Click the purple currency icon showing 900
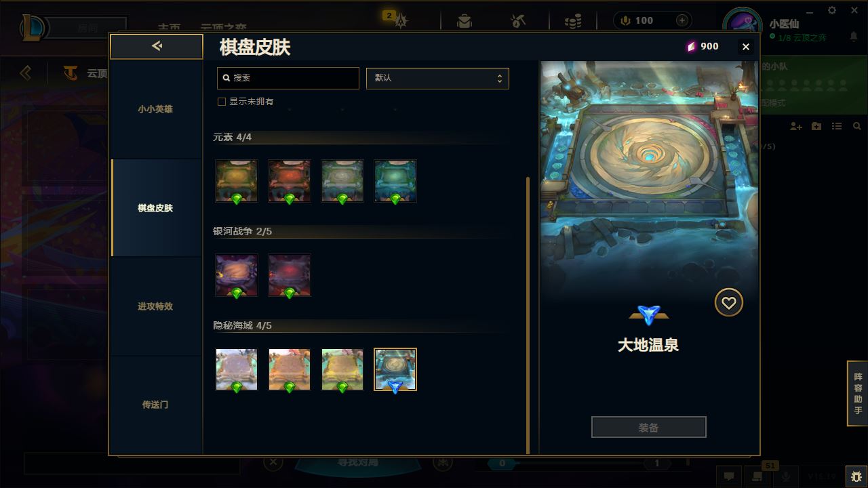This screenshot has height=488, width=868. [692, 46]
